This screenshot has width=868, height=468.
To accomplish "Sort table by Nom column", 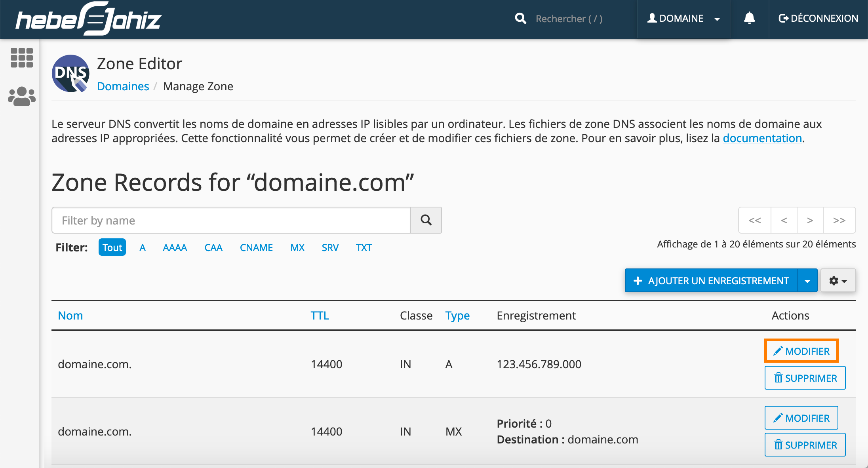I will tap(70, 316).
